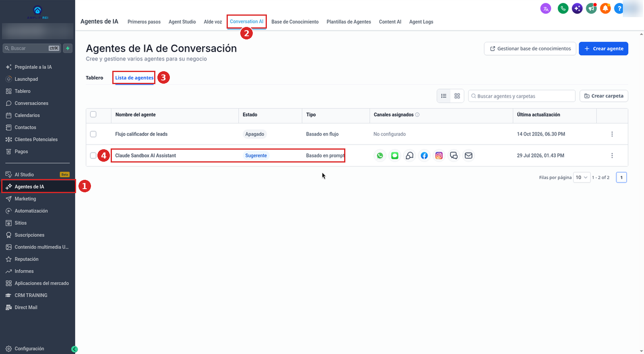Click the email envelope channel icon
Screen dimensions: 644x354
coord(469,156)
